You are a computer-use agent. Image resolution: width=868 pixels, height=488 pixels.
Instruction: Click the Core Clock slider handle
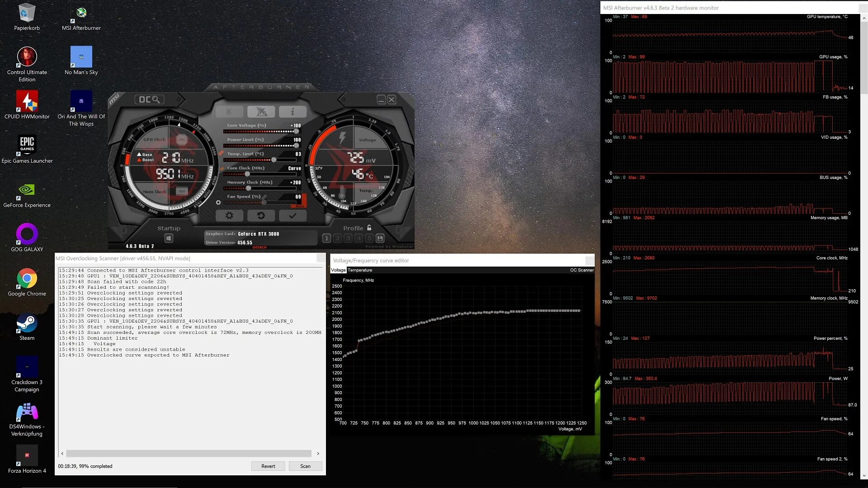(x=247, y=174)
